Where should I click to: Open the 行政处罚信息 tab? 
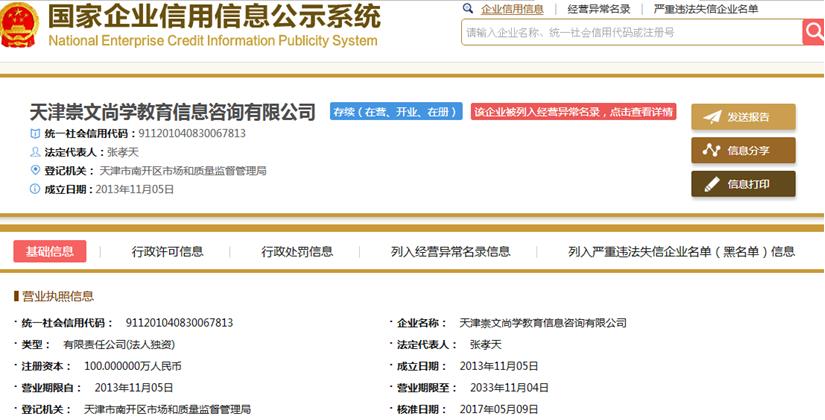click(x=297, y=252)
